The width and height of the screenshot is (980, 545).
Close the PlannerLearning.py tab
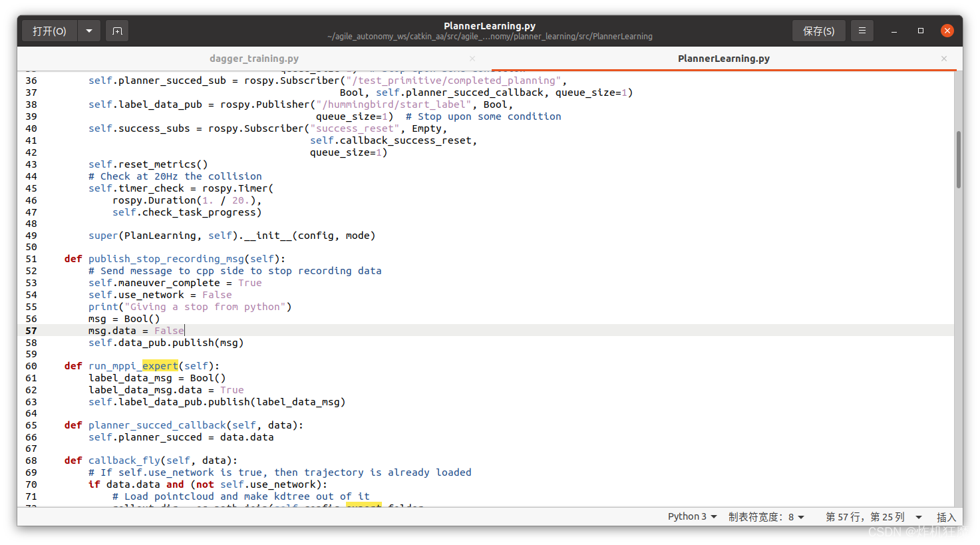943,59
